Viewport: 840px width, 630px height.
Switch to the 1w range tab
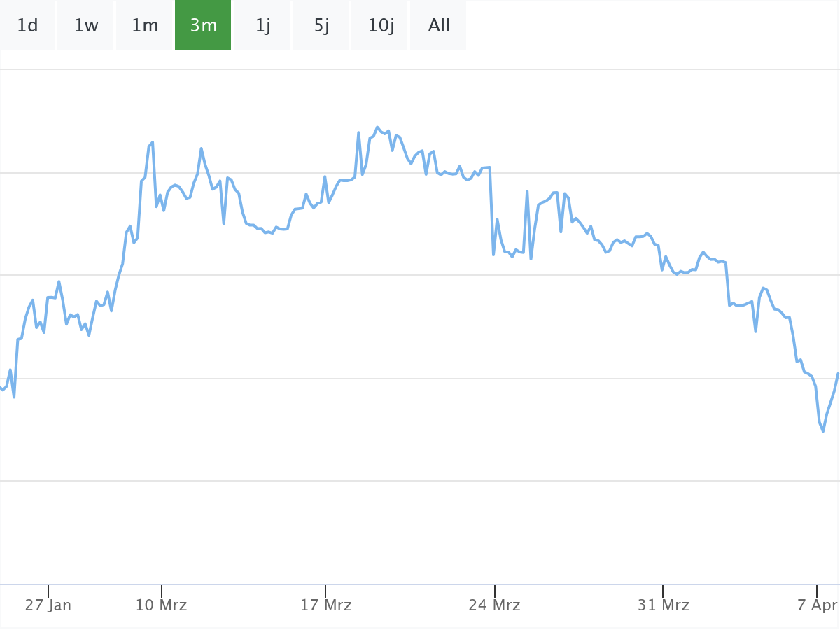click(86, 26)
